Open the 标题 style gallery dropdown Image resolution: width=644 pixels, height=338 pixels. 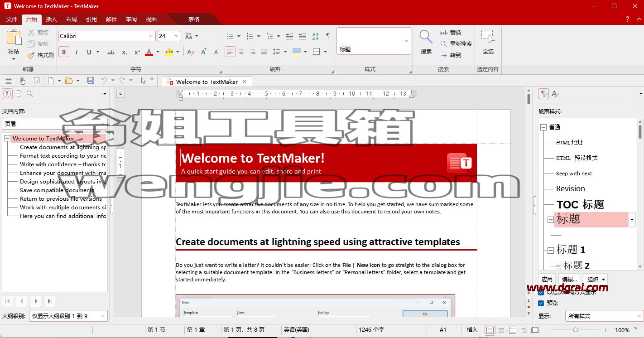coord(406,41)
